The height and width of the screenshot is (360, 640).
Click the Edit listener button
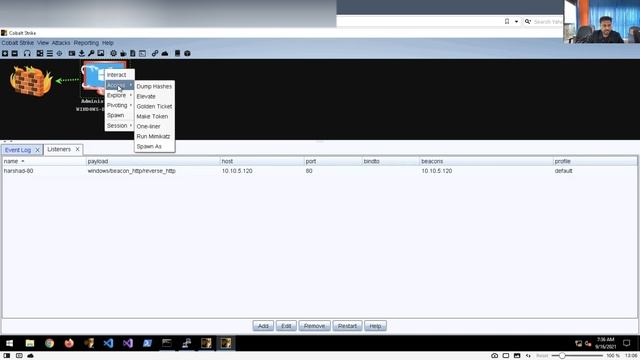286,326
